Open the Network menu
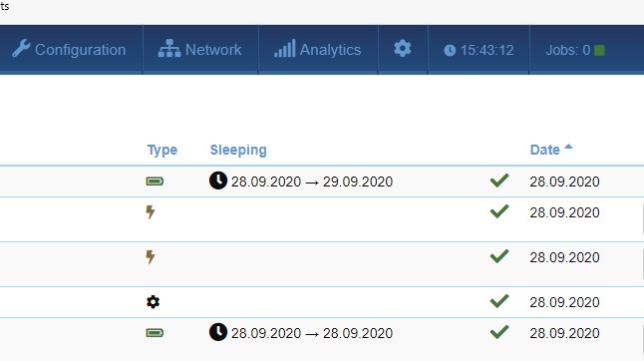Image resolution: width=644 pixels, height=361 pixels. coord(200,50)
